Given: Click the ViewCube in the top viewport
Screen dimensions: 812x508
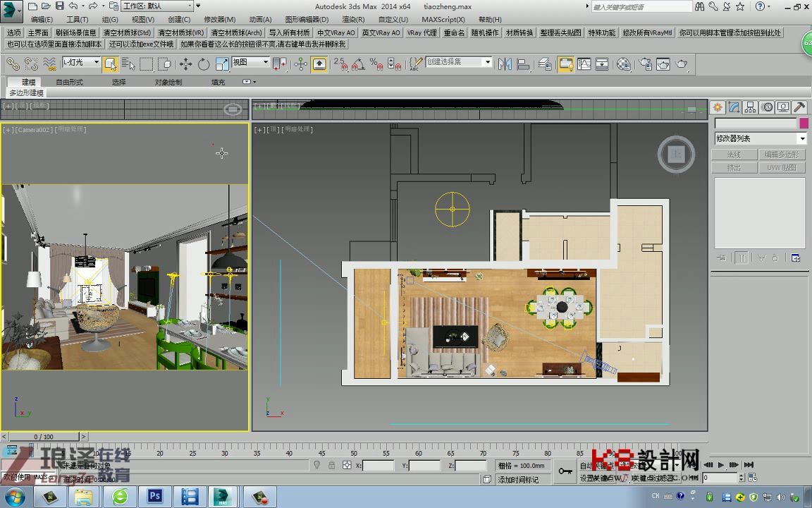Looking at the screenshot, I should (677, 154).
